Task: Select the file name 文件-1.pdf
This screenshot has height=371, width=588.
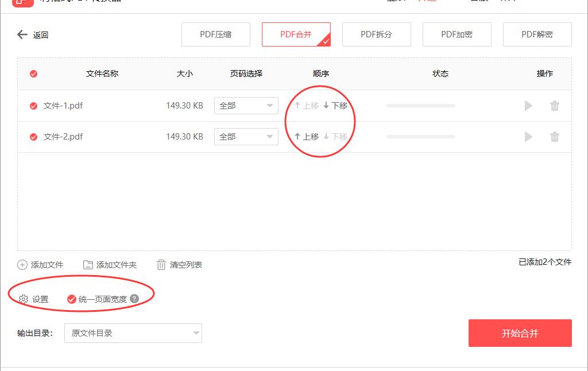Action: click(x=63, y=106)
